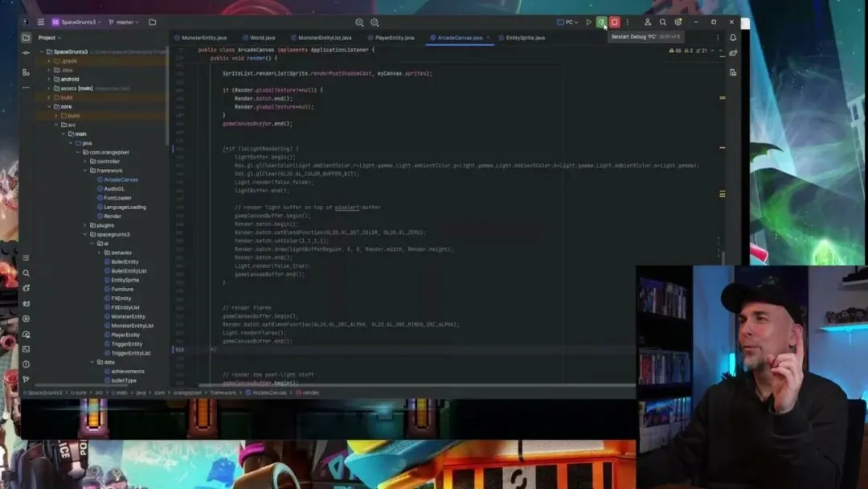Restart the PC debug session
This screenshot has height=489, width=868.
pos(601,23)
